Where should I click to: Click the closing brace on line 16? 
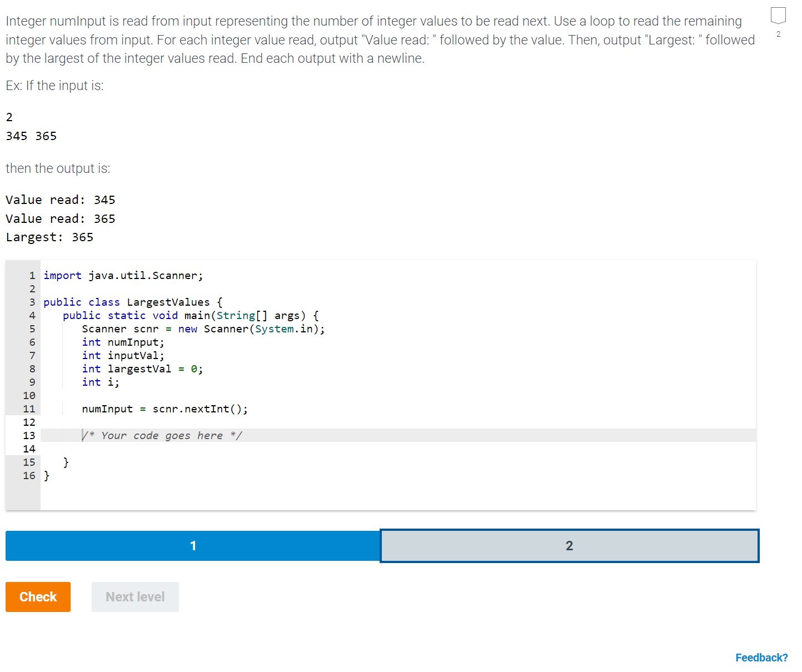(47, 475)
